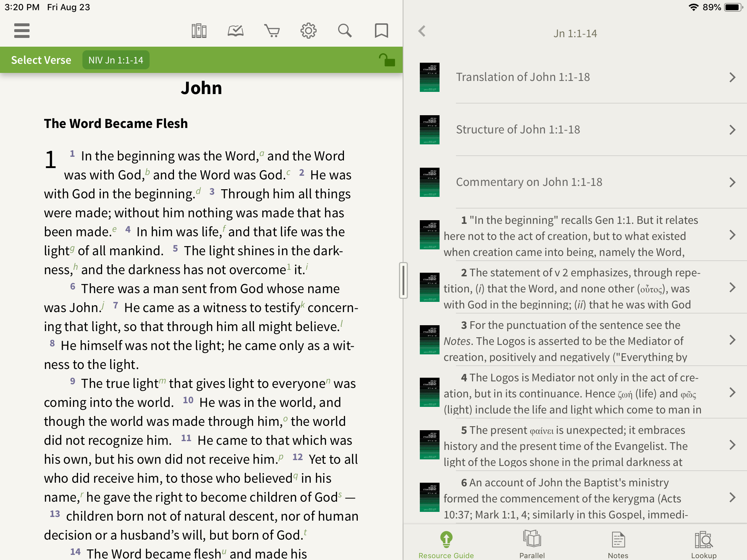Image resolution: width=747 pixels, height=560 pixels.
Task: Tap book cover beside verse 2 commentary
Action: pos(430,287)
